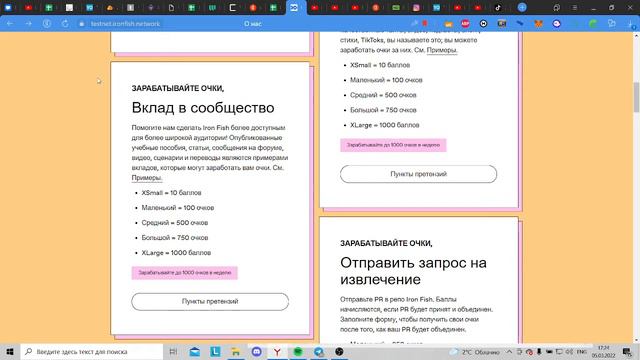The height and width of the screenshot is (360, 640).
Task: Go forward with the browser arrow
Action: tap(28, 24)
